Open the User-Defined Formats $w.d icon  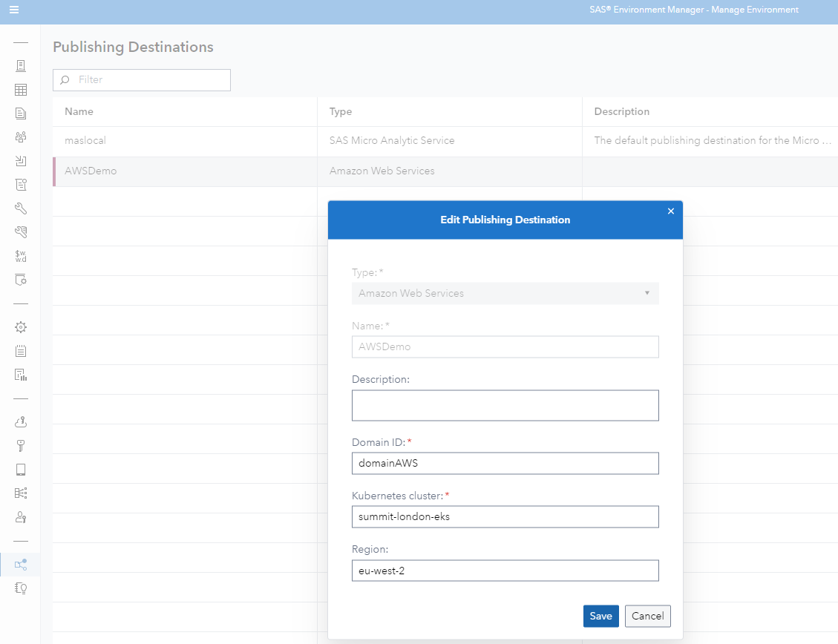[x=21, y=256]
